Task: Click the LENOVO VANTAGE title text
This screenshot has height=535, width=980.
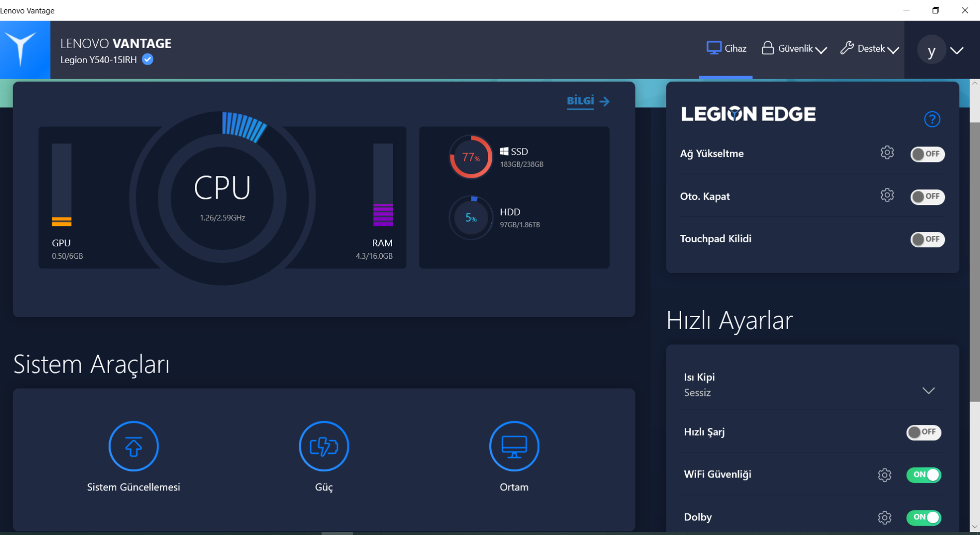Action: pyautogui.click(x=116, y=43)
